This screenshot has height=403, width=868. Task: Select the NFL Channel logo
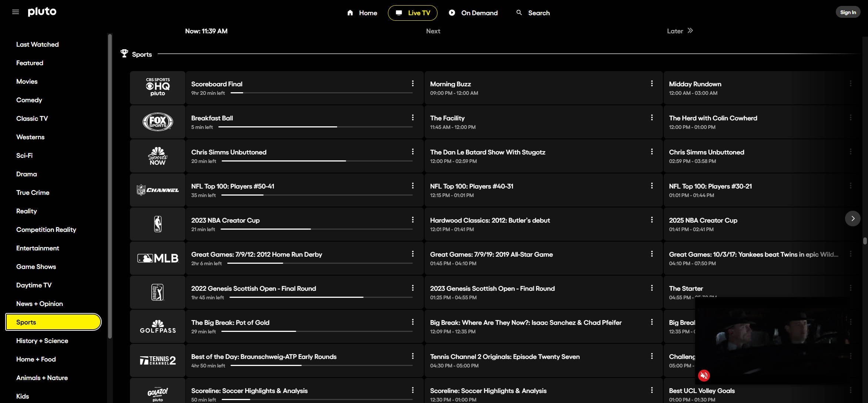[x=158, y=190]
